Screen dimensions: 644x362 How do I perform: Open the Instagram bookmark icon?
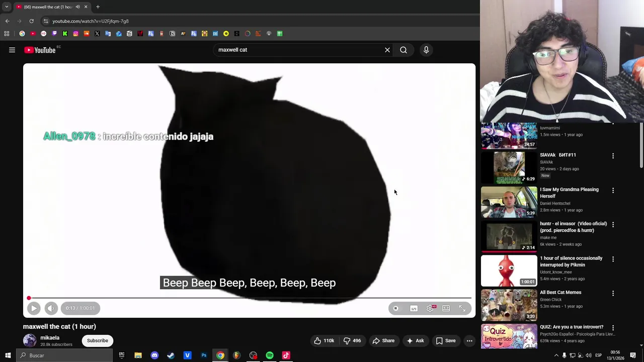pyautogui.click(x=75, y=34)
